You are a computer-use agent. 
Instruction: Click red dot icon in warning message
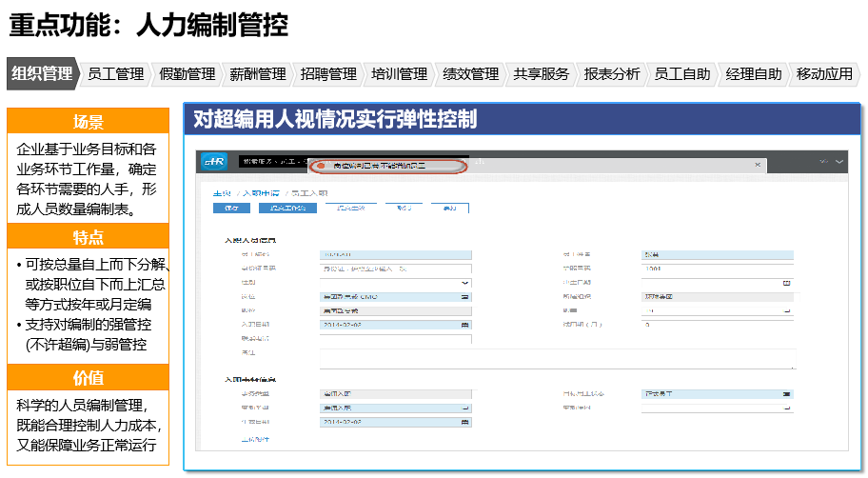pyautogui.click(x=321, y=166)
